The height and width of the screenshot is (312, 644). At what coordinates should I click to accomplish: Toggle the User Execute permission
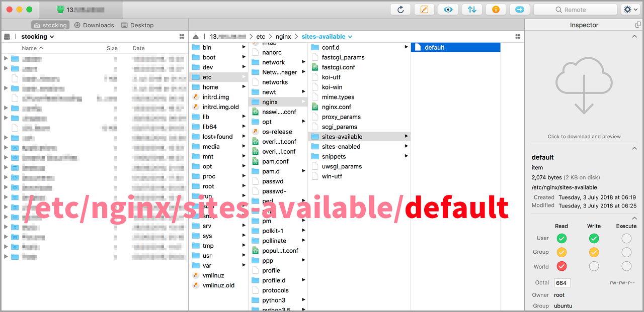626,239
